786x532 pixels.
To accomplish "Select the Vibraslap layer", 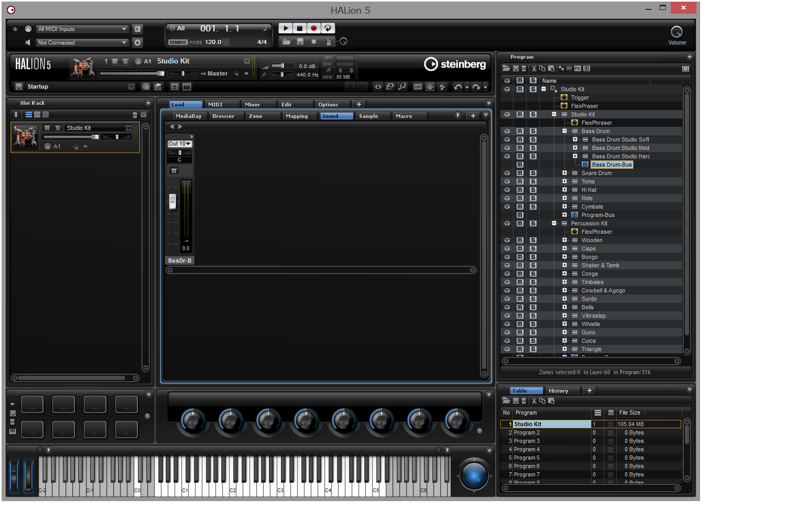I will [593, 316].
